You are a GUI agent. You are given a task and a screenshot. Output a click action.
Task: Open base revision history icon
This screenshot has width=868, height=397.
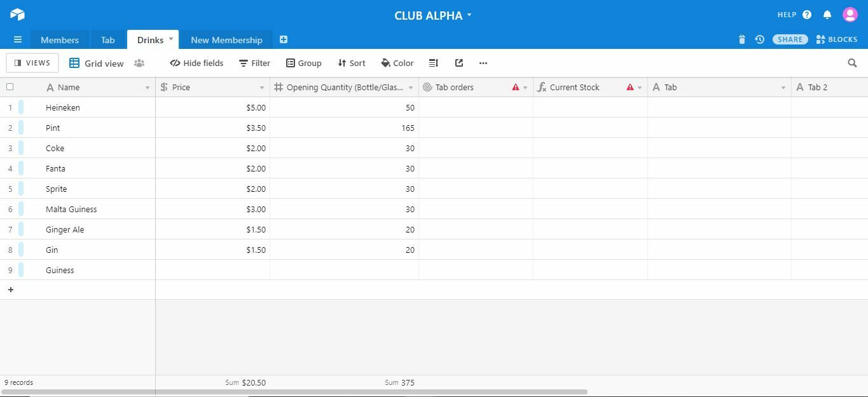(x=759, y=39)
